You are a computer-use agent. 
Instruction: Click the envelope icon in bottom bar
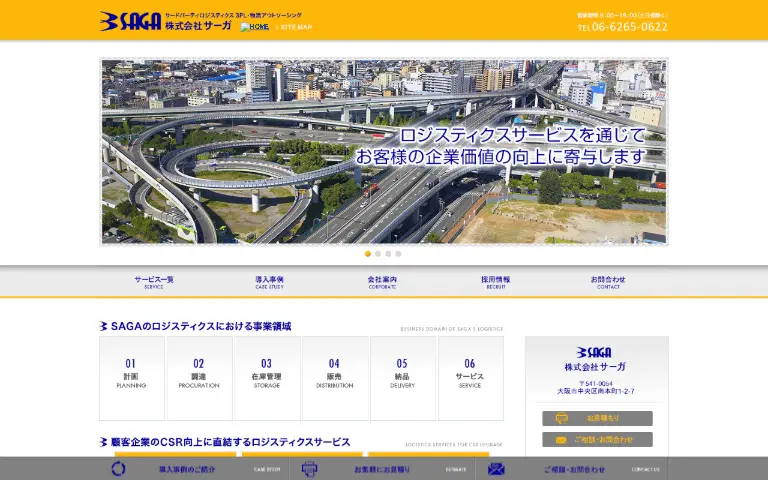point(496,469)
